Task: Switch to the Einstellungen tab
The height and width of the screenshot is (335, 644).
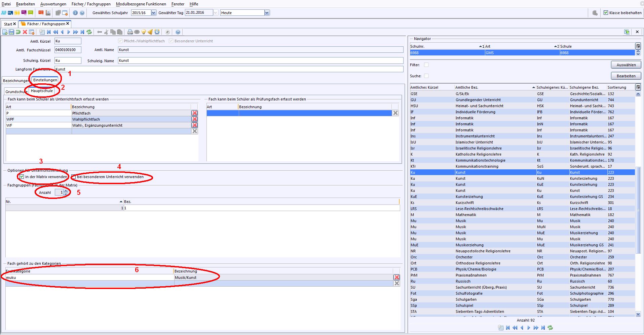Action: [x=45, y=80]
